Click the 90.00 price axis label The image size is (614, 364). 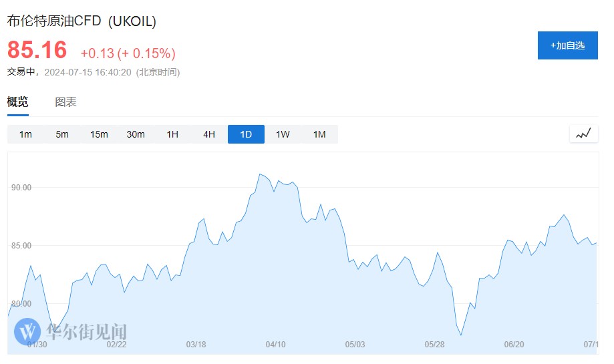pos(21,188)
